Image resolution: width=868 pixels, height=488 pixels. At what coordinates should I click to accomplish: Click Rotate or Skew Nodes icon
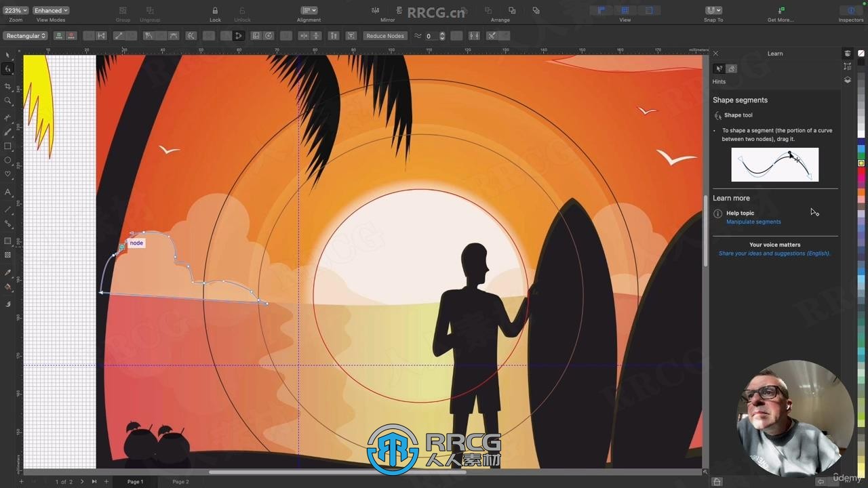269,36
